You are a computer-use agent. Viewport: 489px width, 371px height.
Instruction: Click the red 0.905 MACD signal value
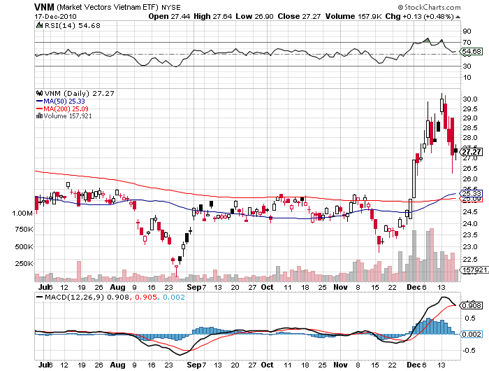tap(146, 297)
